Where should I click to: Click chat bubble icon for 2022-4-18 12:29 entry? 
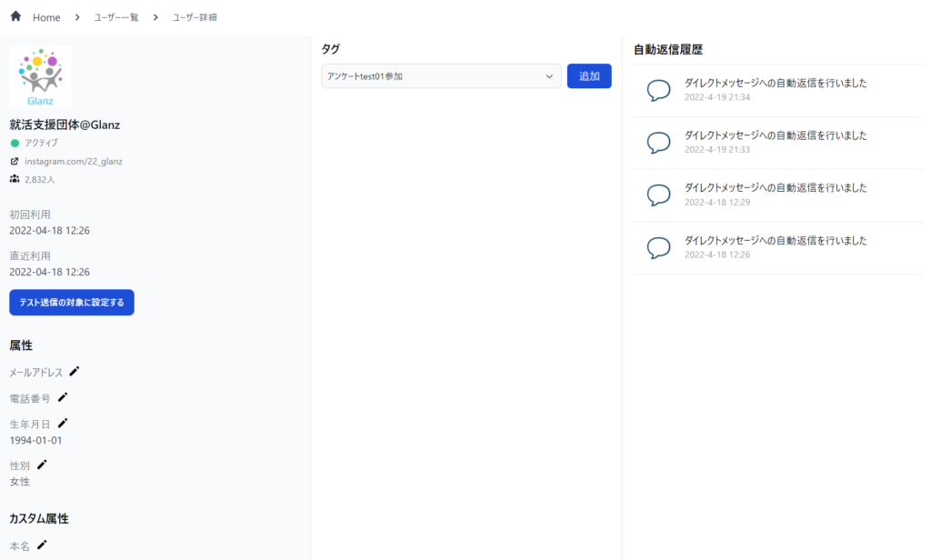(658, 195)
